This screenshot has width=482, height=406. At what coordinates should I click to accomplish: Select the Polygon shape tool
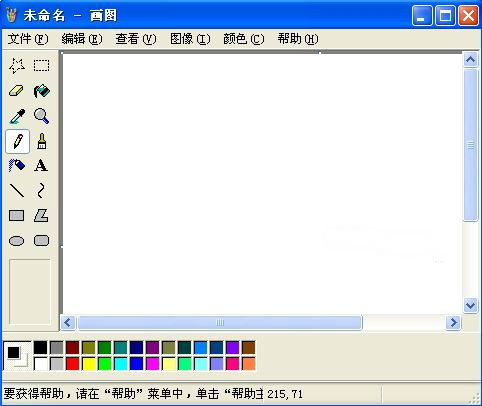[x=42, y=216]
